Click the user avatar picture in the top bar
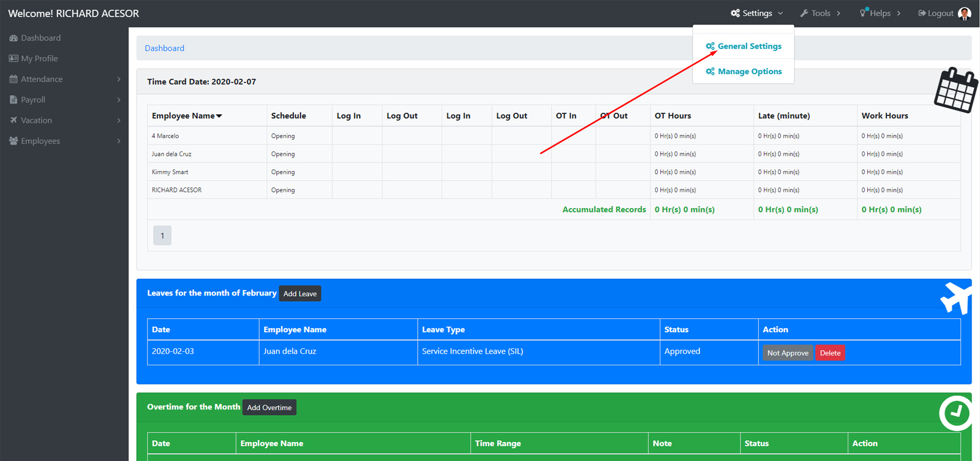 [x=965, y=13]
